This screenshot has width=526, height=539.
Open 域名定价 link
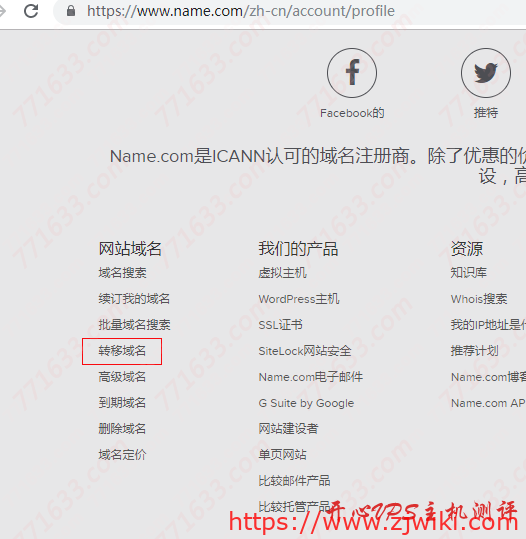[122, 455]
